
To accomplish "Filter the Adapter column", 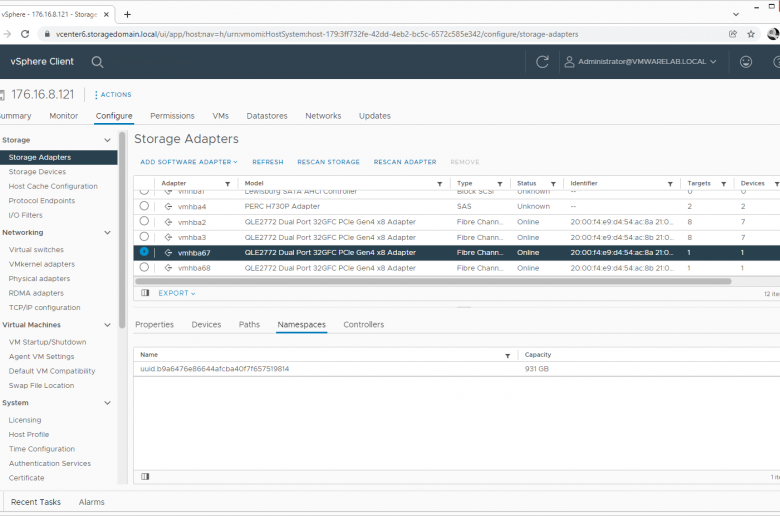I will click(x=228, y=184).
